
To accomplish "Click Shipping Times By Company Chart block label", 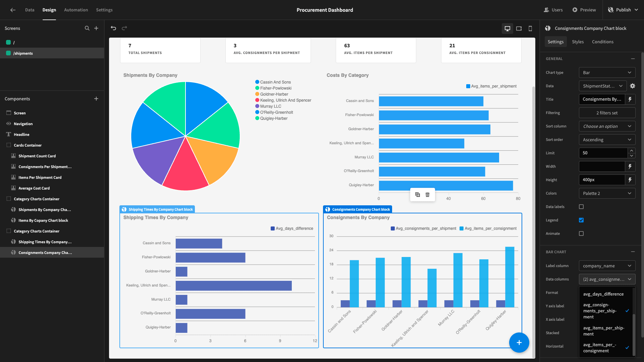I will tap(157, 209).
